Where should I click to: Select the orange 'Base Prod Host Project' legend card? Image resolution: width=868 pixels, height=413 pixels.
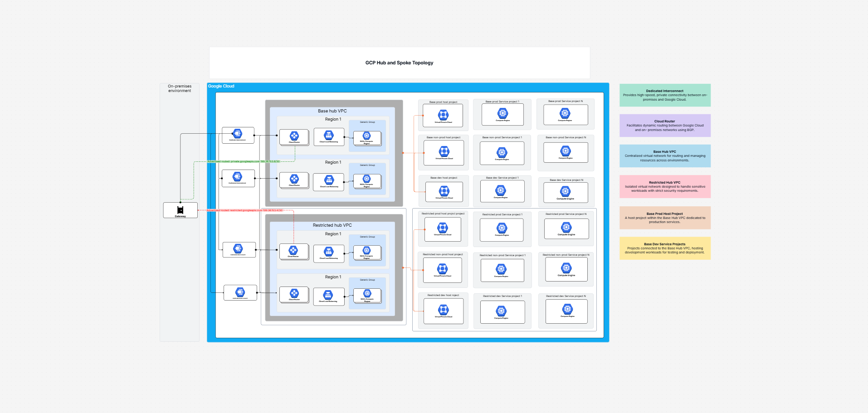665,218
